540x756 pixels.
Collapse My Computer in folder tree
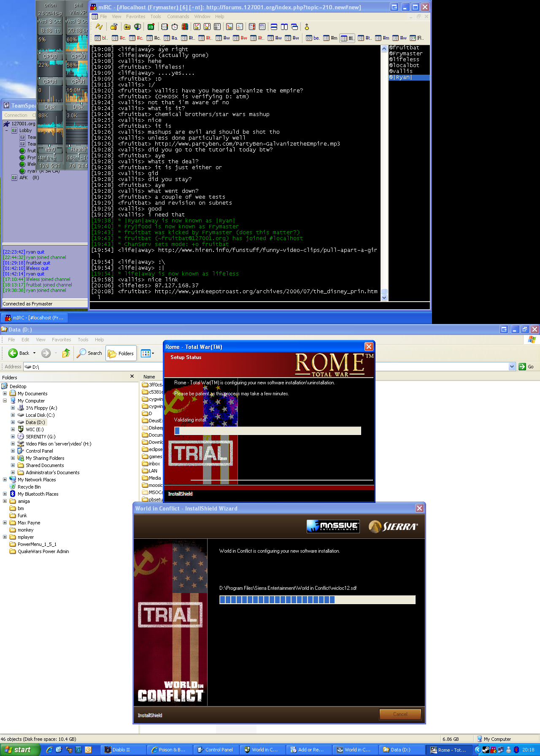(x=5, y=401)
